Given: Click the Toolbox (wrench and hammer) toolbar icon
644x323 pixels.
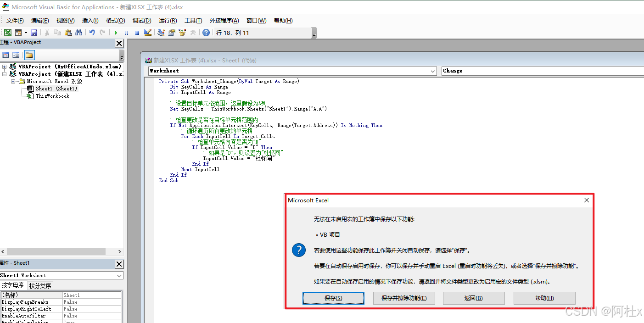Looking at the screenshot, I should point(193,33).
